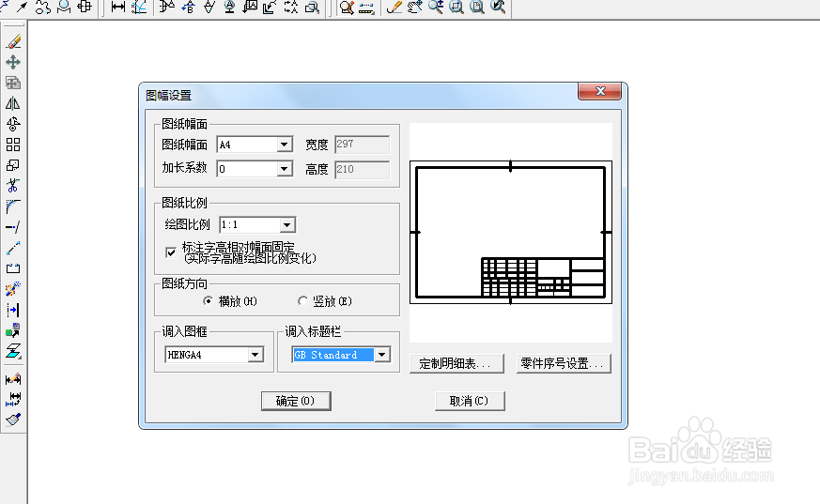
Task: Select the 横放(H) landscape radio button
Action: pyautogui.click(x=209, y=301)
